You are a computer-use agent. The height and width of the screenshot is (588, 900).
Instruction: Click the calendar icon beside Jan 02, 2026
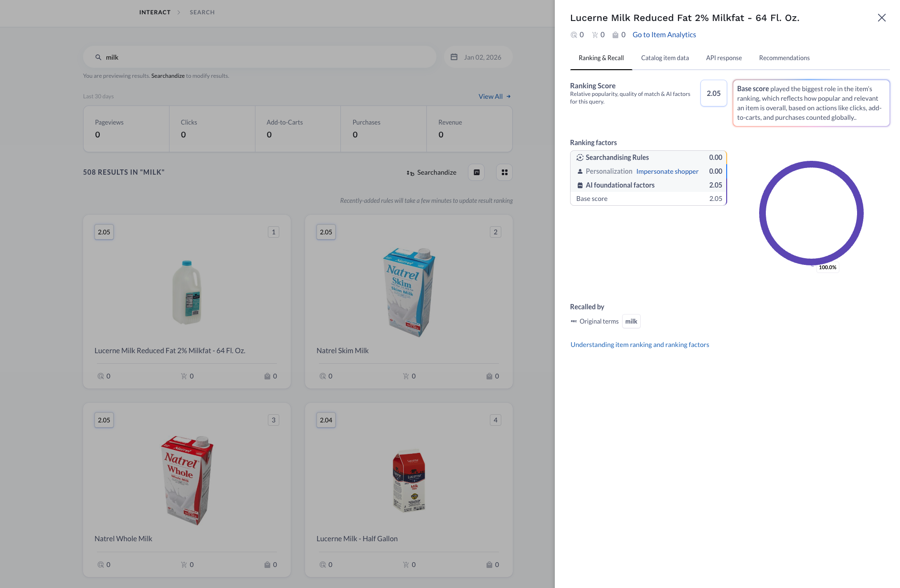[x=454, y=57]
